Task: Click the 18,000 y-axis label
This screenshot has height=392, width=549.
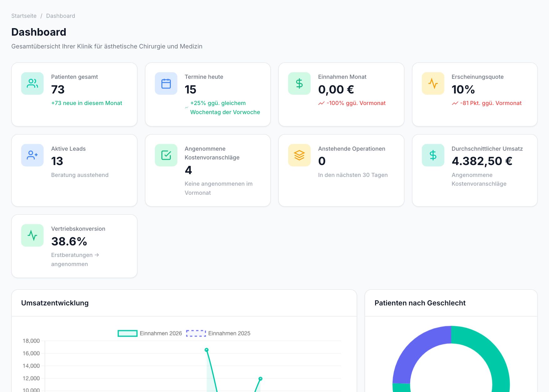Action: [x=31, y=341]
